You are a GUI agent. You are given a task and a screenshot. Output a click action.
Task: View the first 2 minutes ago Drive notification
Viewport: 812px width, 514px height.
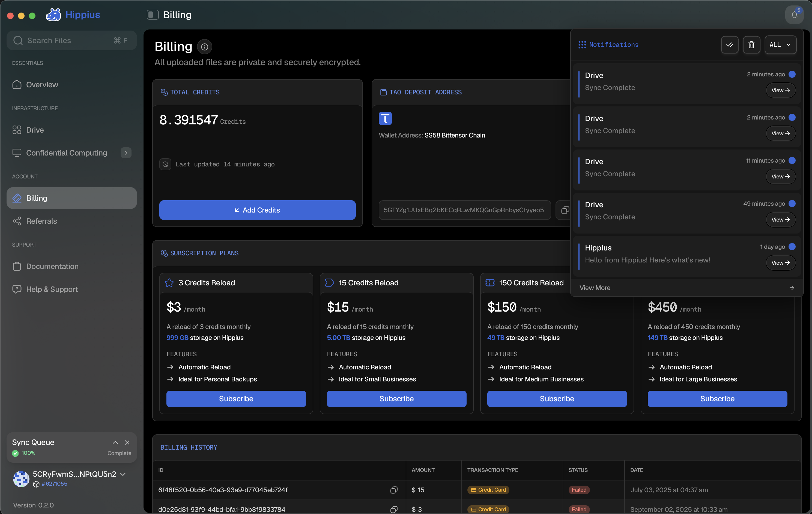[780, 90]
